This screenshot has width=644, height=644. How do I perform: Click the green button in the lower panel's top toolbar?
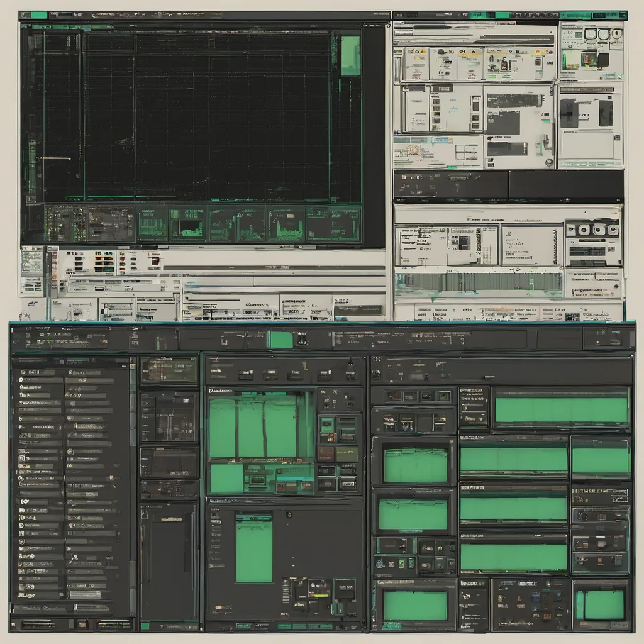click(280, 340)
